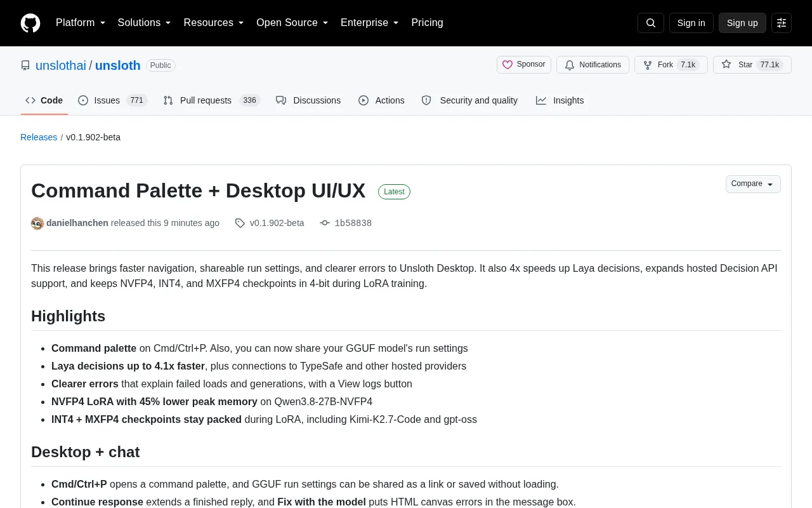Open danielhanchen's profile link
Viewport: 812px width, 508px height.
77,223
